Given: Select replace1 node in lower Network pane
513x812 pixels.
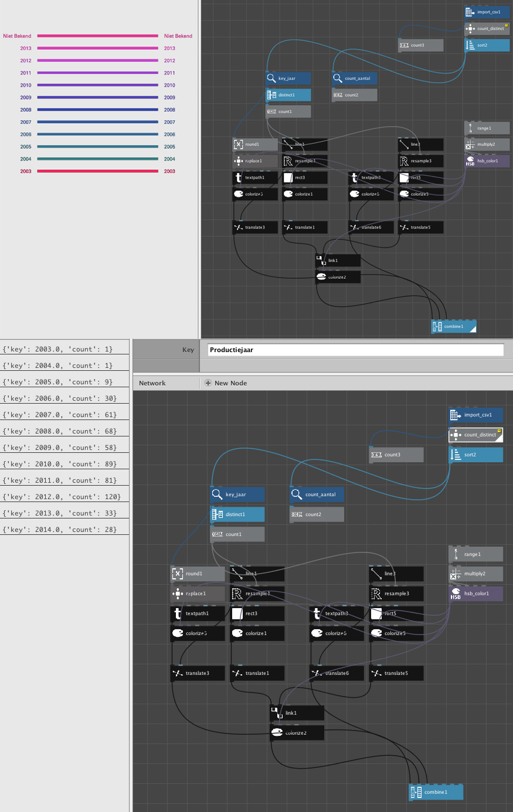Looking at the screenshot, I should (198, 593).
